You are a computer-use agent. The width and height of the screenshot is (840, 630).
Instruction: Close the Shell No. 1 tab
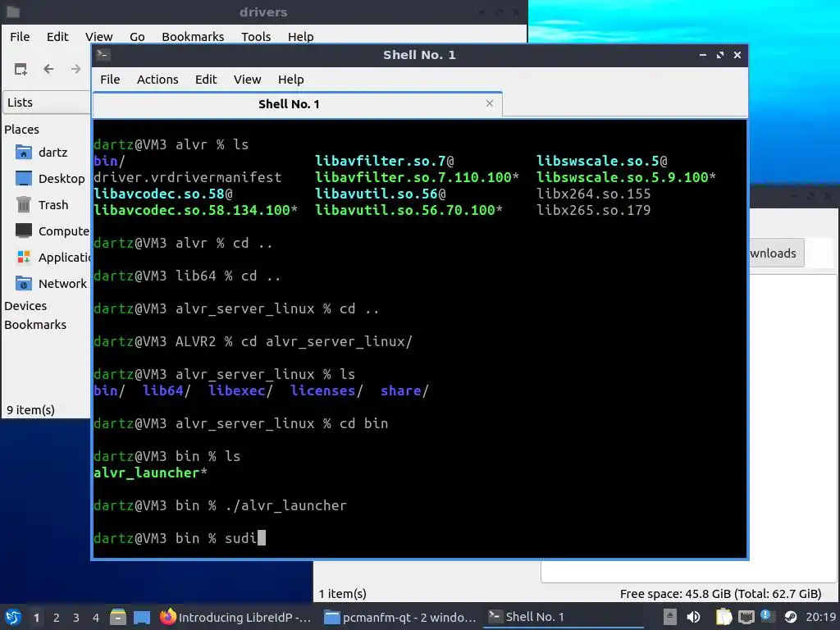tap(489, 103)
